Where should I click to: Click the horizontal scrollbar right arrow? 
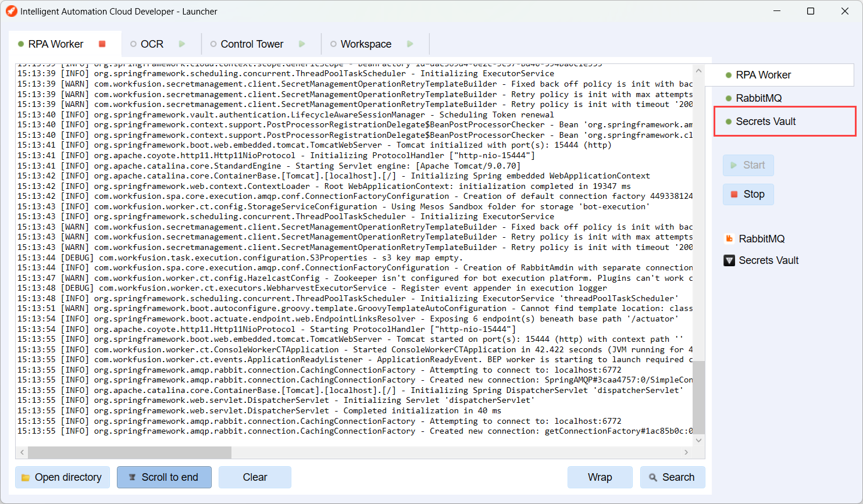(x=686, y=452)
